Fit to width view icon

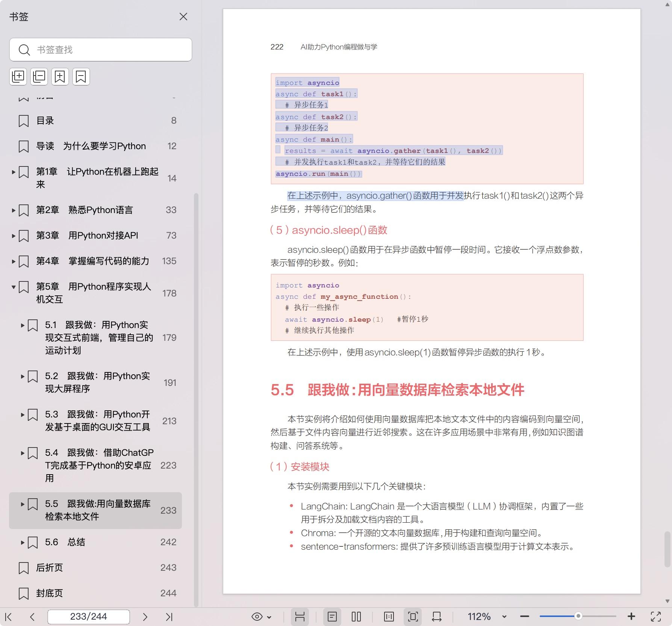pos(437,617)
